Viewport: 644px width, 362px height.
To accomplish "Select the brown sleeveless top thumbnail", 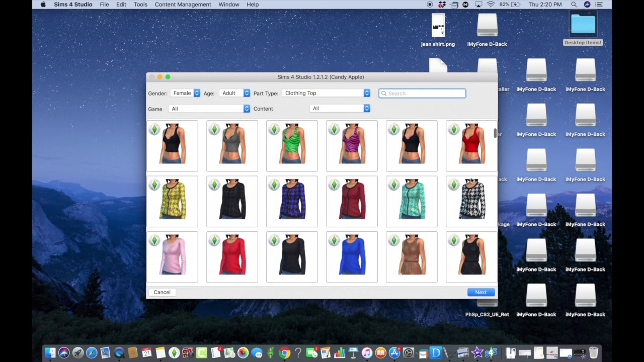I will coord(412,257).
